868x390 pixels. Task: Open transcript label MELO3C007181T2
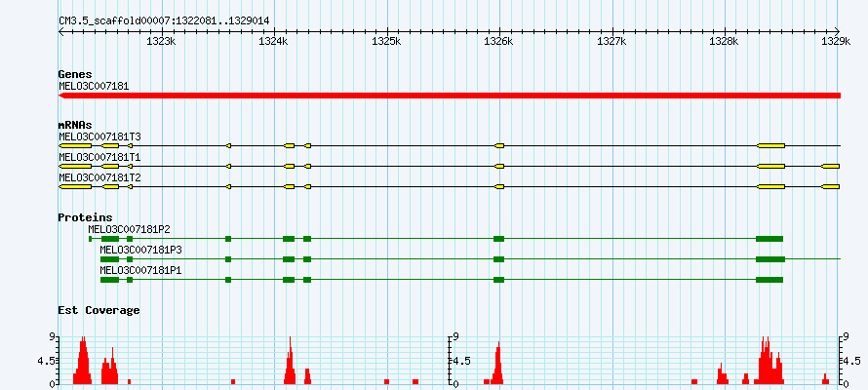(99, 177)
